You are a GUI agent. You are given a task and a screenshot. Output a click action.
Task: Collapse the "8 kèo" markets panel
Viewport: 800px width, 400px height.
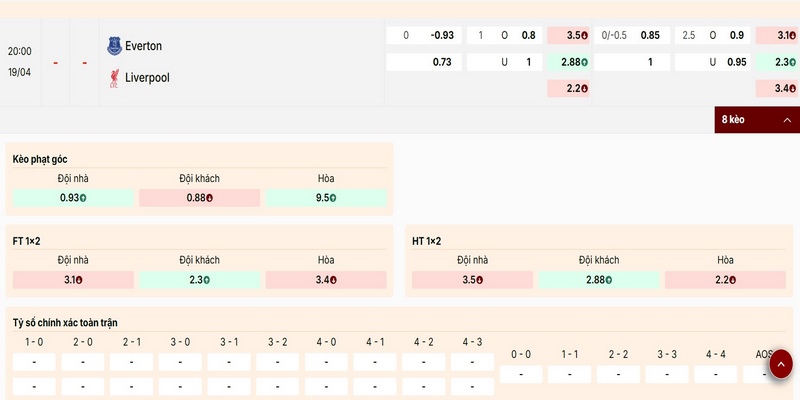(x=758, y=120)
